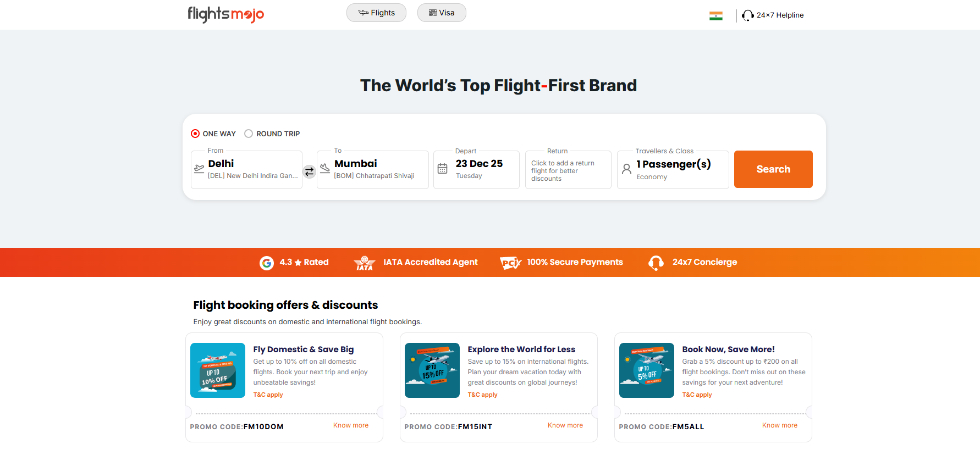The height and width of the screenshot is (455, 980).
Task: Open the Flights tab
Action: click(x=376, y=13)
